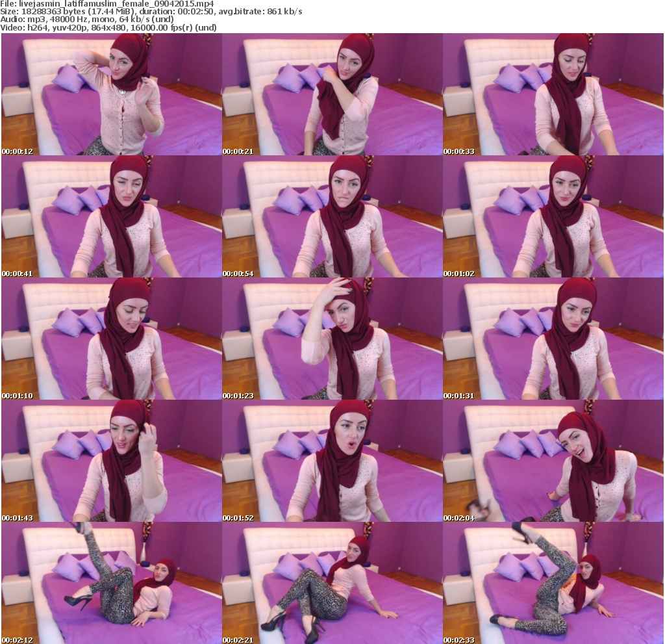The width and height of the screenshot is (665, 644).
Task: Select the thumbnail frame stamped 00:00:21
Action: tap(332, 94)
